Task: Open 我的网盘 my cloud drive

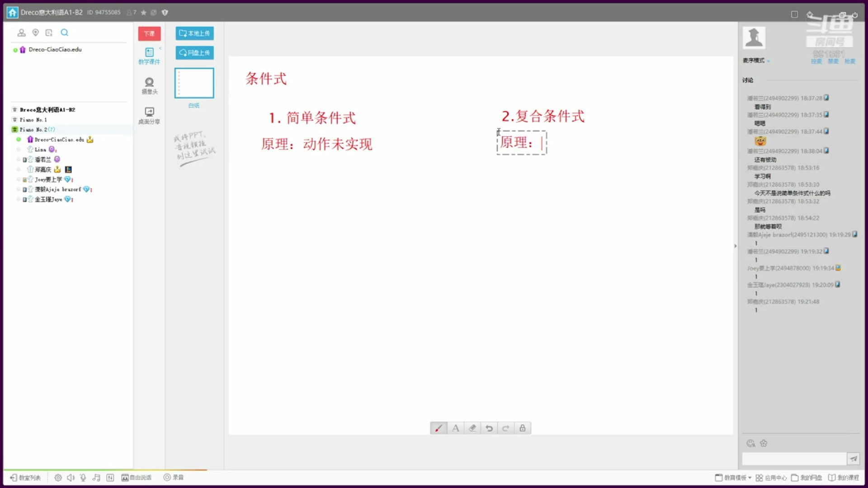Action: point(807,478)
